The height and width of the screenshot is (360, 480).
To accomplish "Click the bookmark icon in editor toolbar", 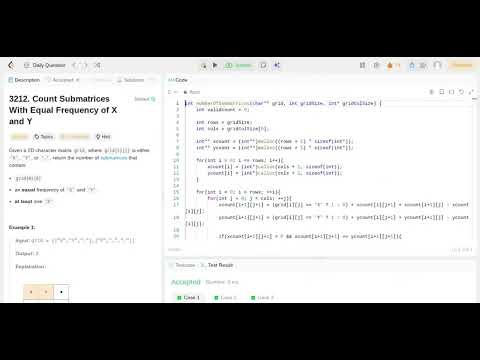I will coord(442,92).
